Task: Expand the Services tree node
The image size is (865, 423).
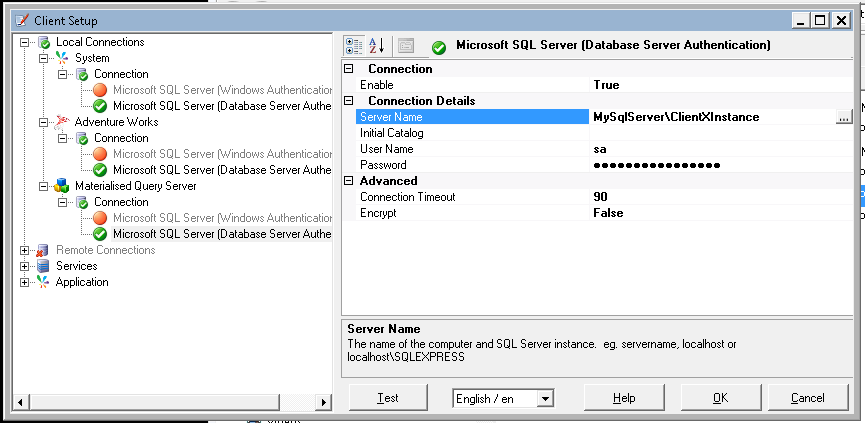Action: pyautogui.click(x=24, y=266)
